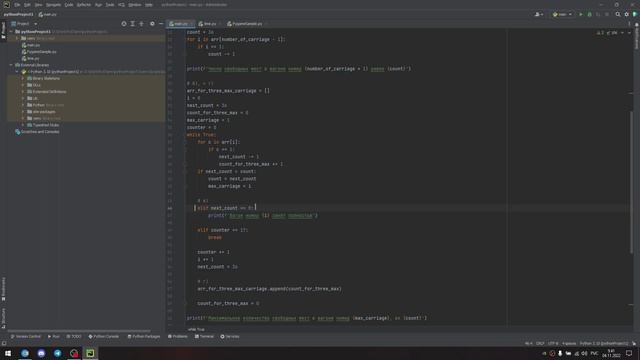Open the Navigate menu
The image size is (640, 360).
[53, 5]
